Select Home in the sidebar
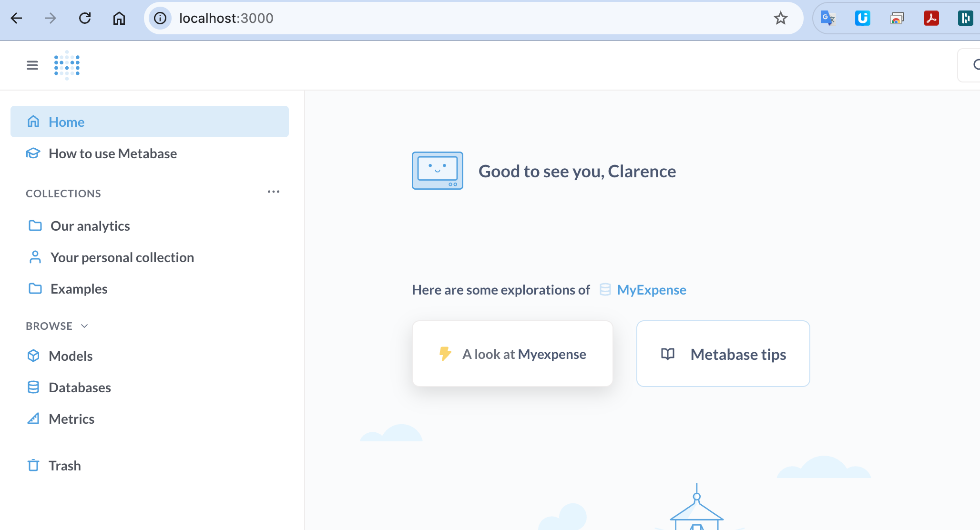 pyautogui.click(x=150, y=122)
